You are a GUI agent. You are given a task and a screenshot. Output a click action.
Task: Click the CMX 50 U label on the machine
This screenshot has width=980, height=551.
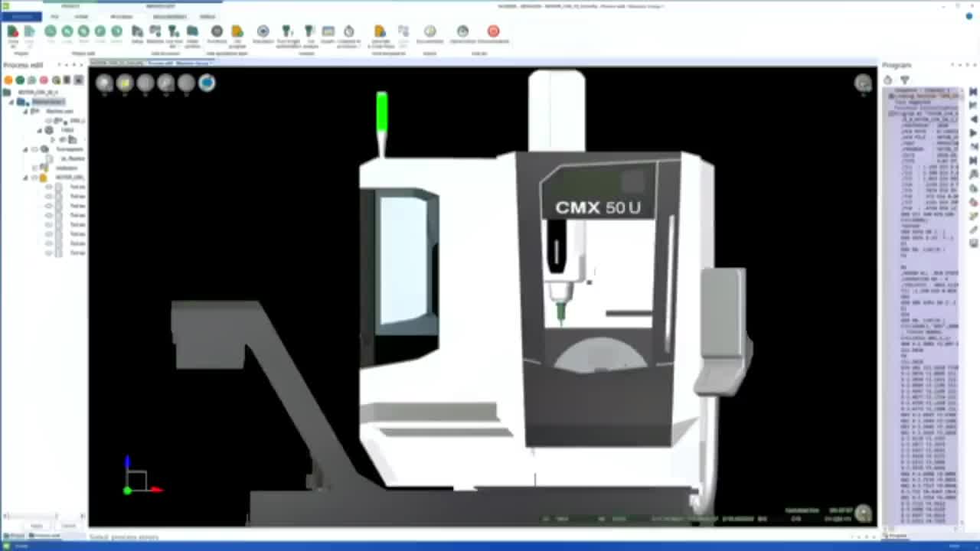click(x=598, y=207)
